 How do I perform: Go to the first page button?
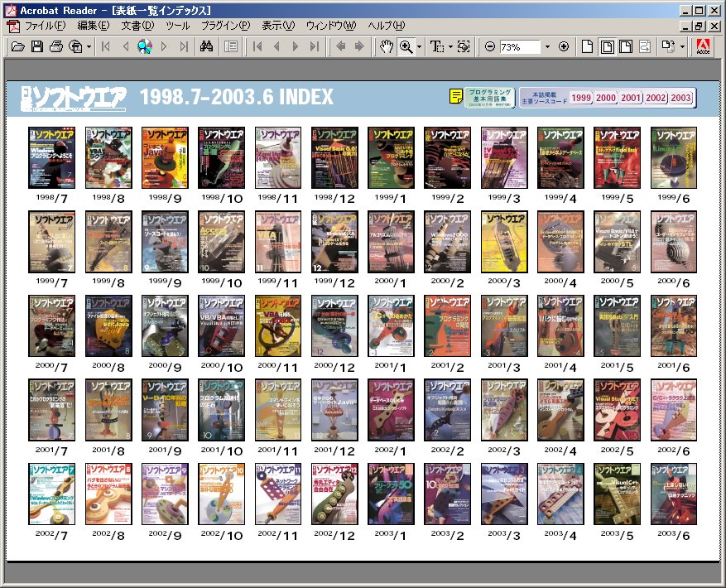coord(257,46)
